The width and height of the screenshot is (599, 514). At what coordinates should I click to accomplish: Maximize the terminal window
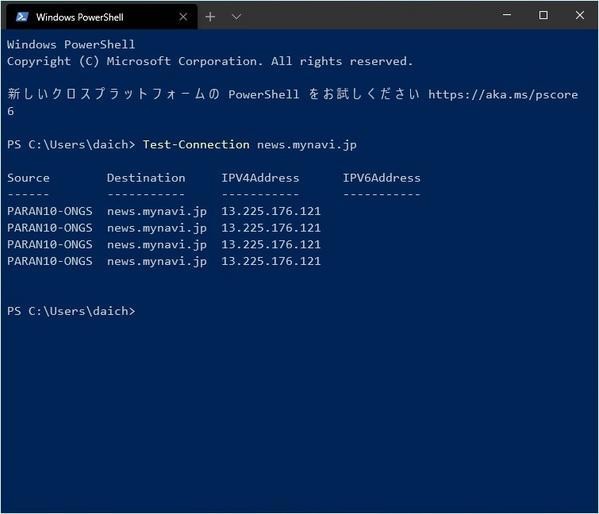(543, 15)
